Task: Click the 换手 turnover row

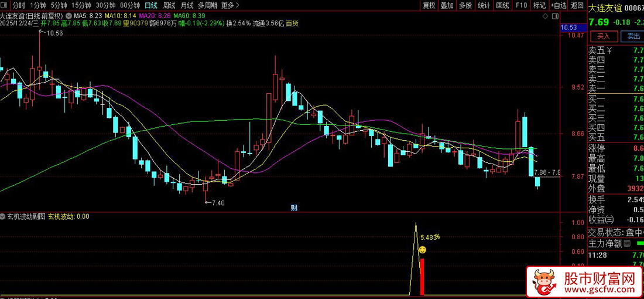Action: [616, 199]
